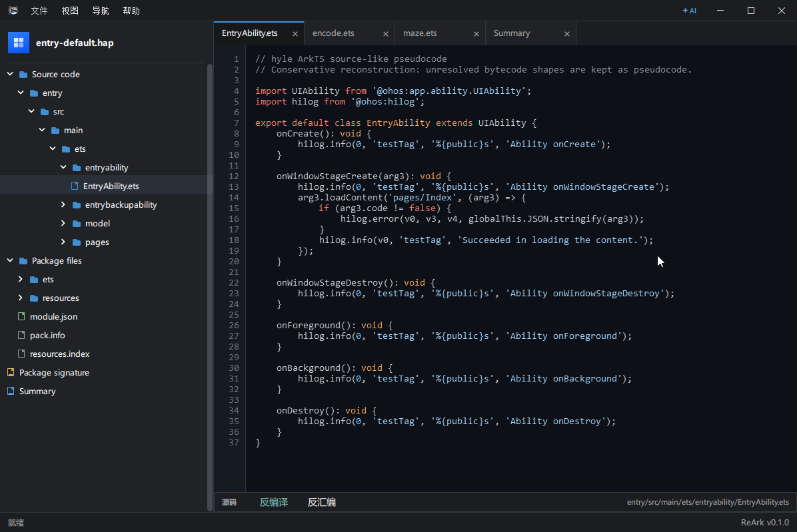
Task: Click the 'import hilog' code line
Action: pos(340,101)
